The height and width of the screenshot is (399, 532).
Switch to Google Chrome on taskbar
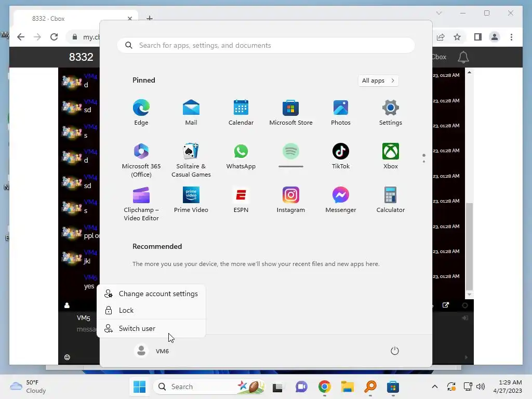pos(324,387)
